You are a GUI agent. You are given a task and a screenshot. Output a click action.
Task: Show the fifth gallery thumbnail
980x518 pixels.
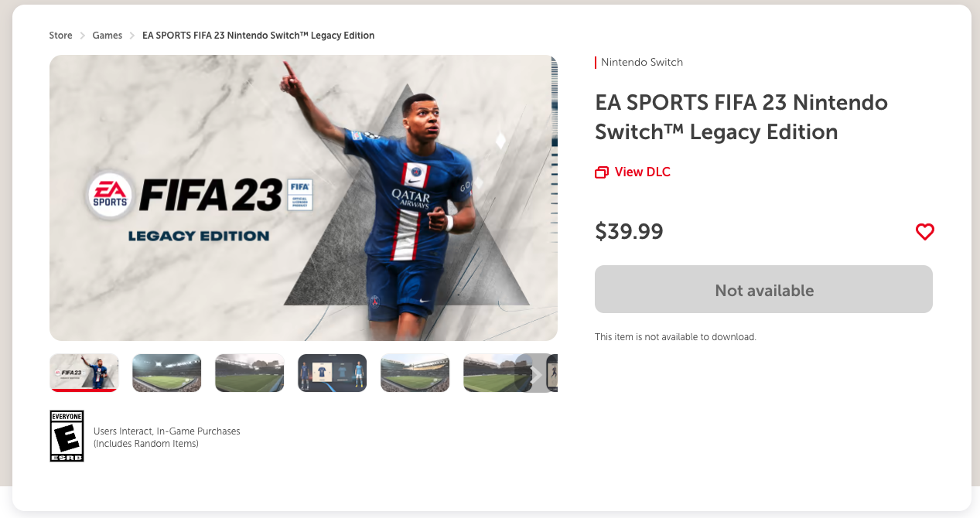415,373
